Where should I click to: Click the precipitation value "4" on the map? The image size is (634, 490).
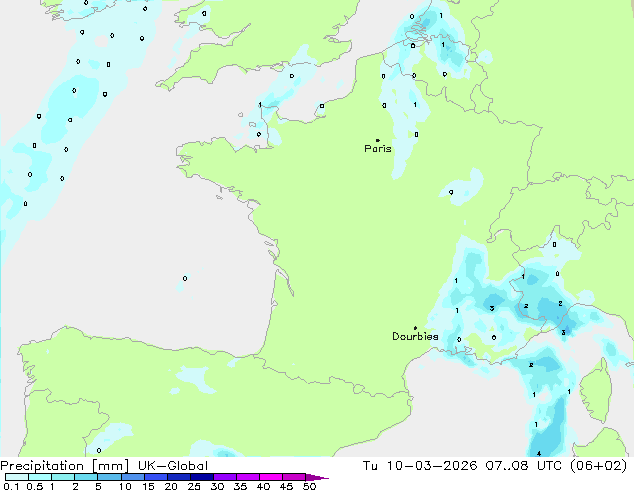pos(539,454)
